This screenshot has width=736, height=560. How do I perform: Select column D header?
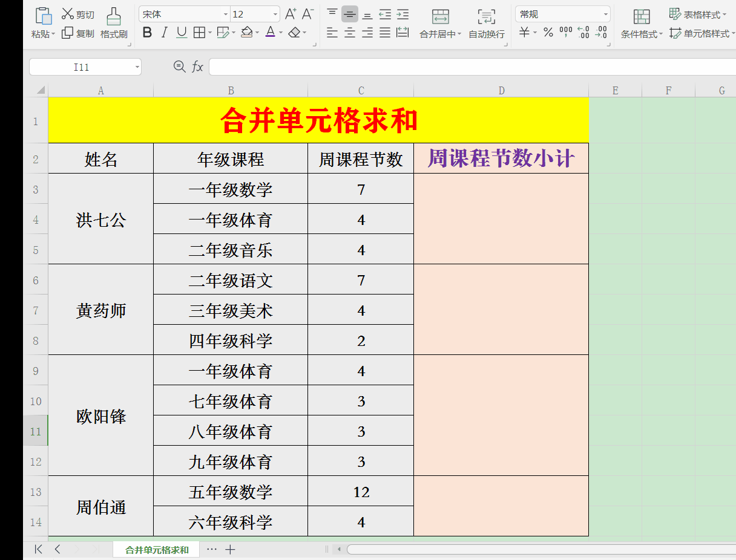click(x=501, y=91)
